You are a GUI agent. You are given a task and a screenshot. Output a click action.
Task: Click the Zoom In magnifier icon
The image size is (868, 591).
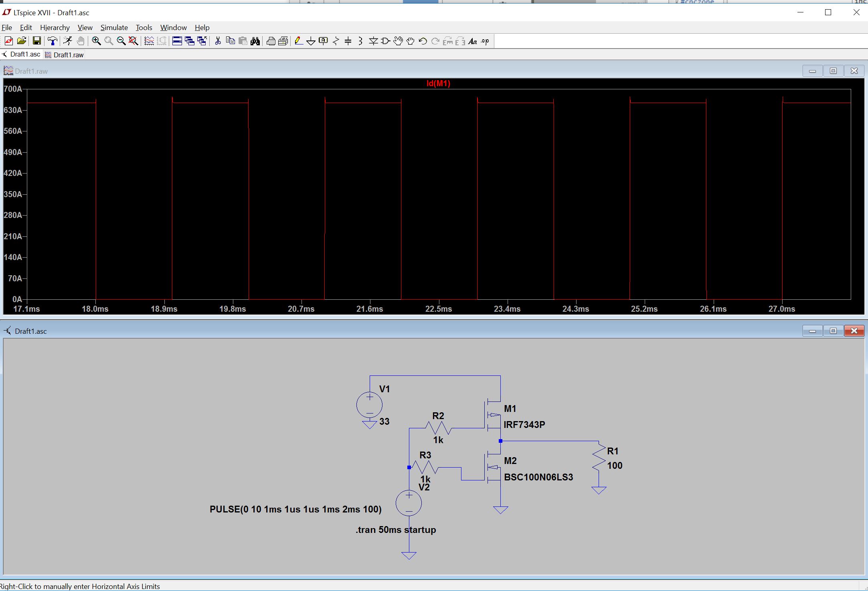coord(96,41)
